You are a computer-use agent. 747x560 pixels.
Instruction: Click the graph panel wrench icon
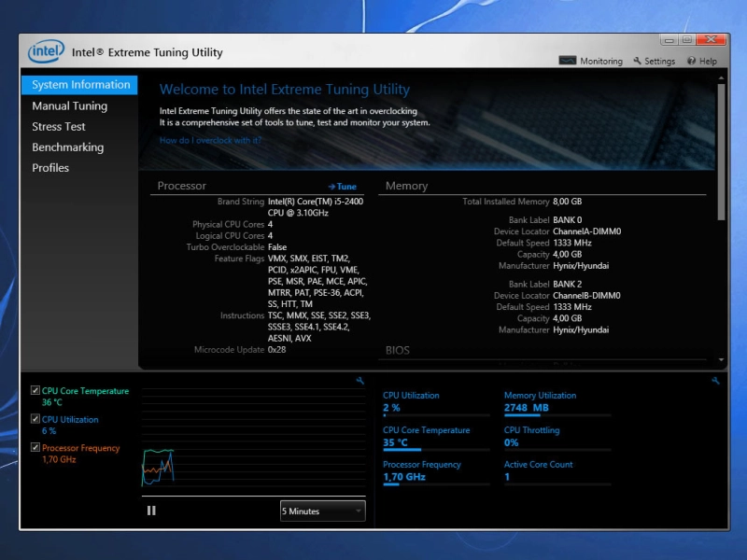360,381
